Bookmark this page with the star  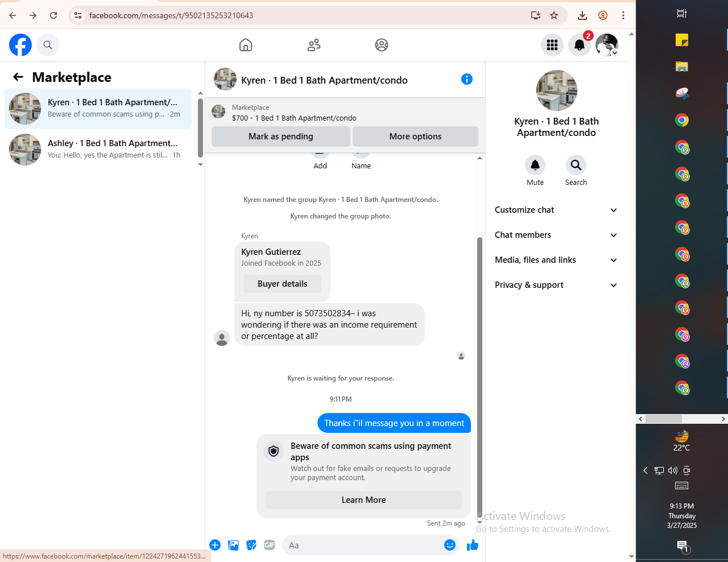tap(554, 15)
